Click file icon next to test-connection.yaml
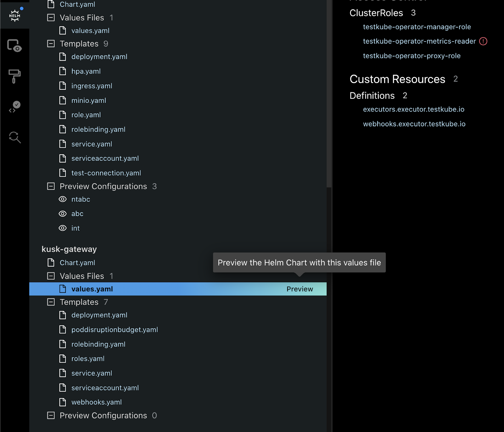 (x=63, y=173)
